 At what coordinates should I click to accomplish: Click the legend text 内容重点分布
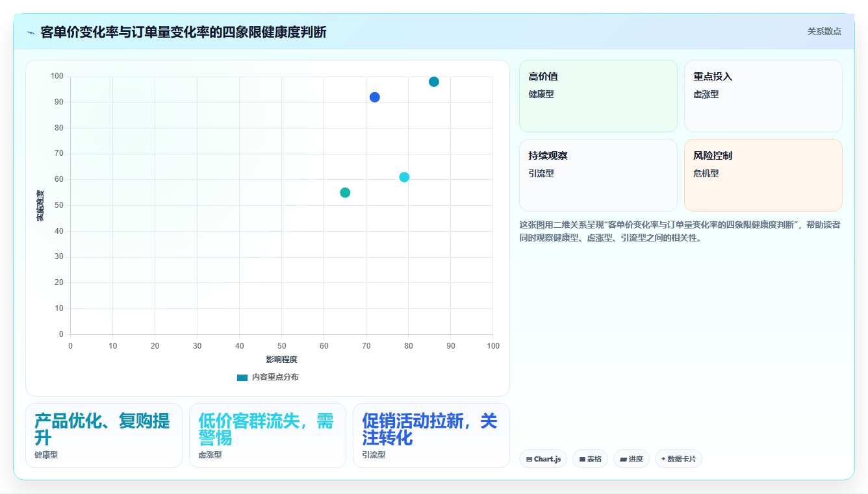click(275, 377)
